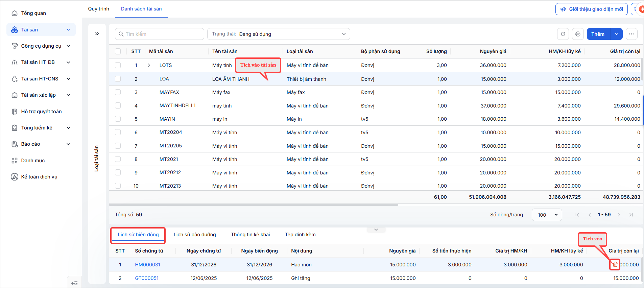Open the Tệp đính kèm tab

(x=300, y=235)
